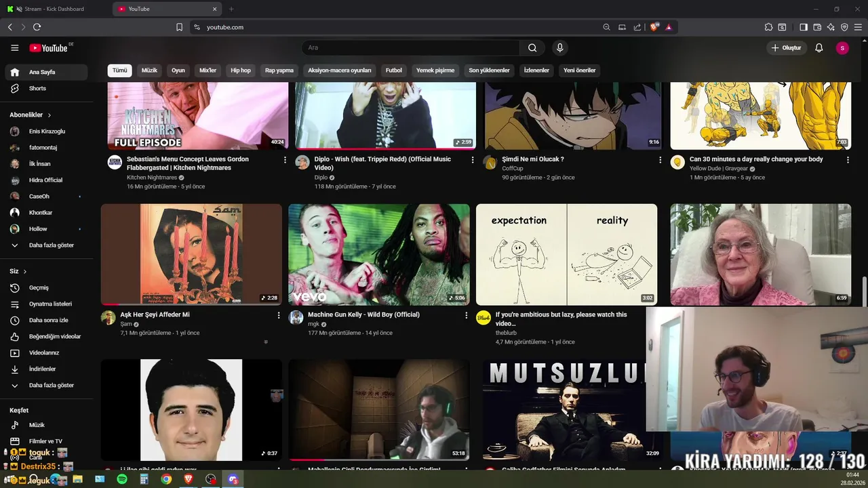Image resolution: width=868 pixels, height=488 pixels.
Task: Open the account avatar menu
Action: (x=842, y=47)
